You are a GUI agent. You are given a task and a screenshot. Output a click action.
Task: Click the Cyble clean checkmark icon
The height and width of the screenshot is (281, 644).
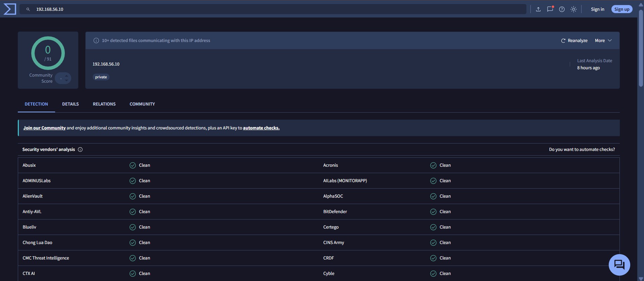point(433,274)
